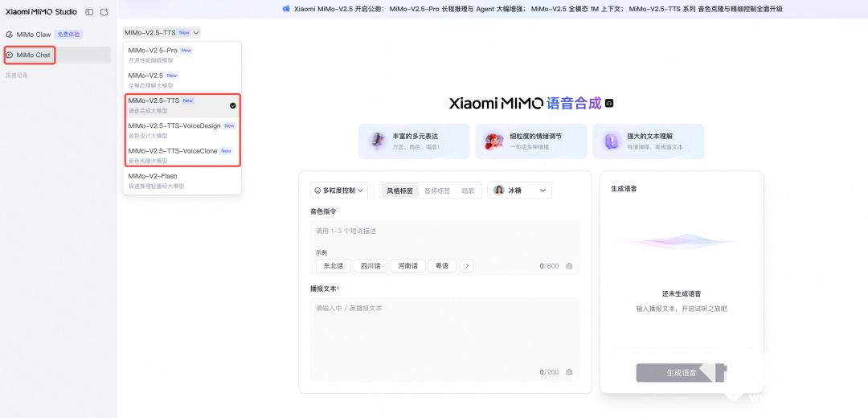Image resolution: width=868 pixels, height=418 pixels.
Task: Click the announcement megaphone icon in banner
Action: (285, 9)
